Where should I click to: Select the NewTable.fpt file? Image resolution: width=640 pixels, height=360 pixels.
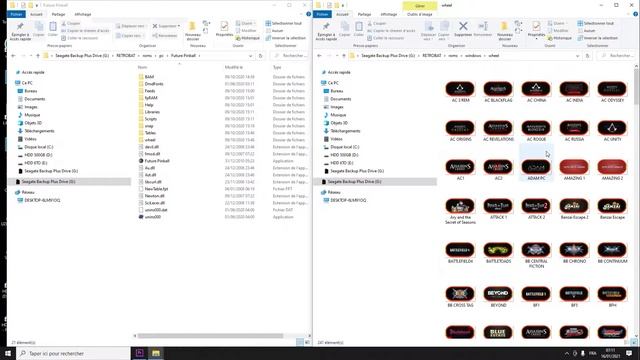156,189
